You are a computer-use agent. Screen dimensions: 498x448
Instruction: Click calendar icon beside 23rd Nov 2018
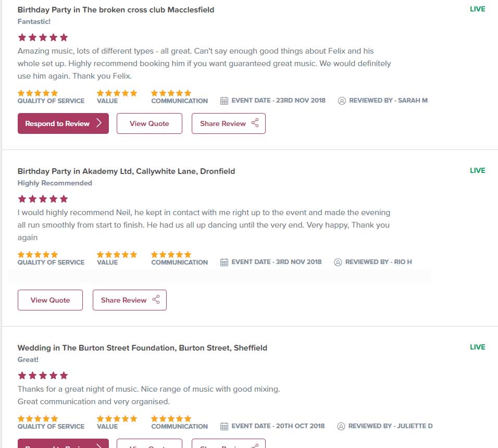[x=224, y=101]
